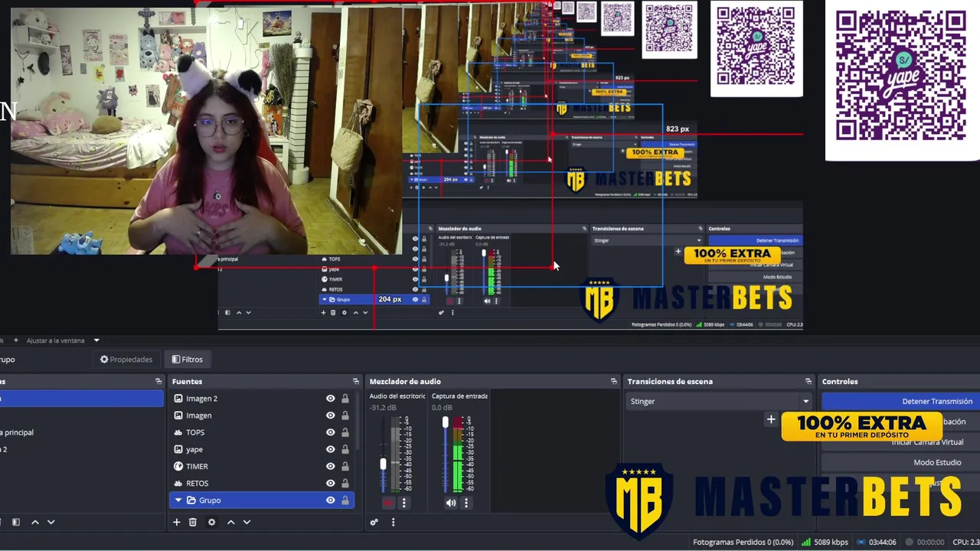Toggle the lock on the yape source

click(x=345, y=449)
